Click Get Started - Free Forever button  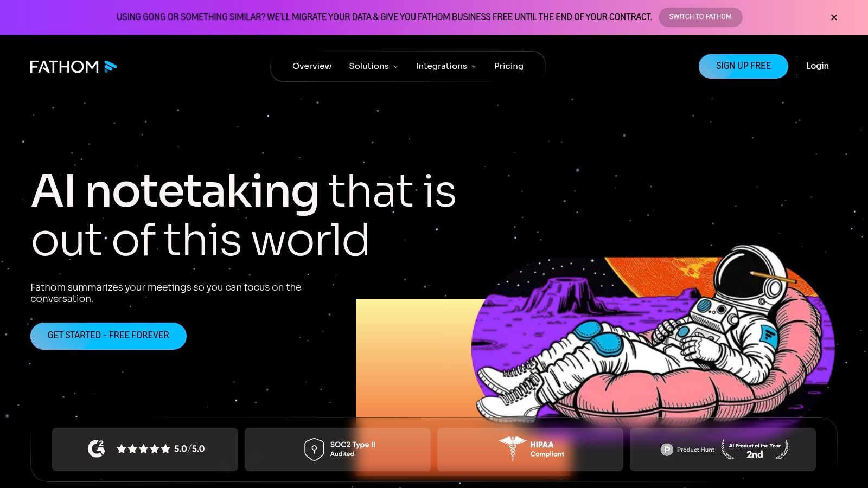coord(108,336)
